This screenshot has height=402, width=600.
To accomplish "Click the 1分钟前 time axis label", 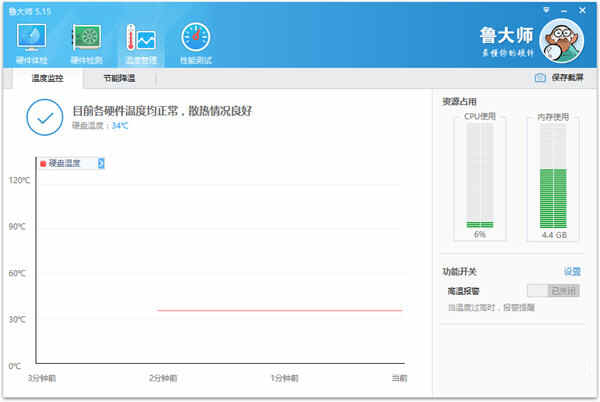I will pos(284,378).
